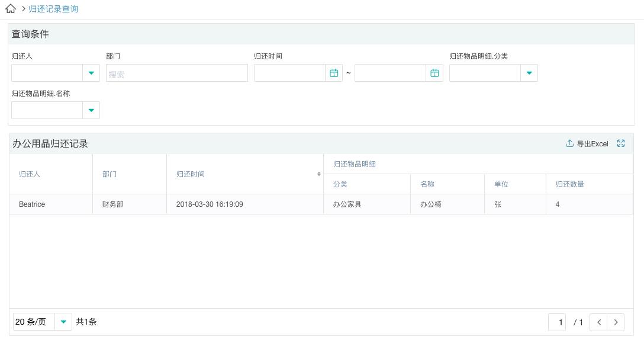Viewport: 644px width, 346px height.
Task: Click the 导出Excel button
Action: click(x=592, y=144)
